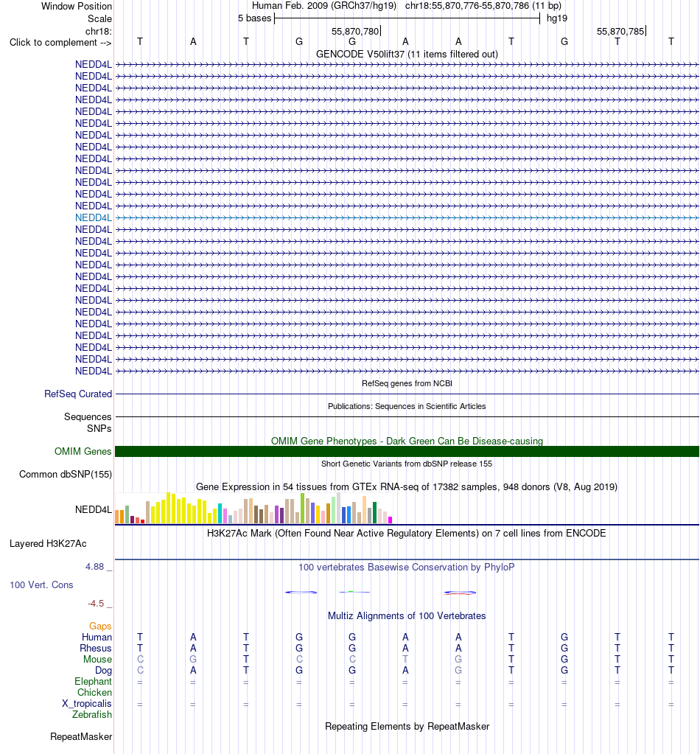Open 'Publications: Sequences in Scientific Articles' track title

[x=407, y=406]
